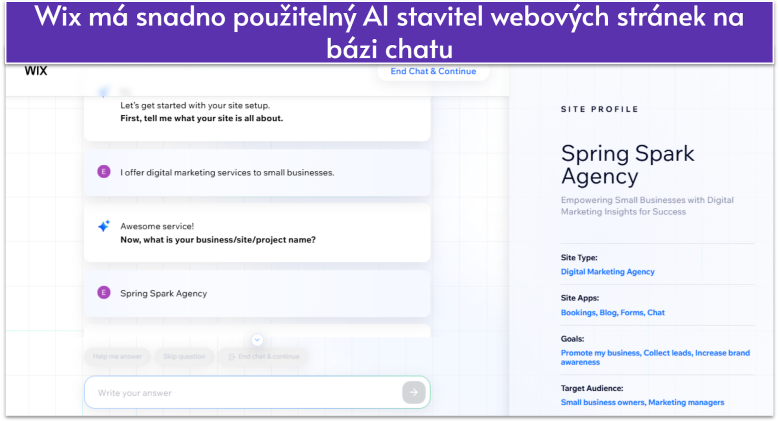Click the "Small business owners, Marketing managers" audience link
Viewport: 780px width, 421px height.
pos(642,402)
